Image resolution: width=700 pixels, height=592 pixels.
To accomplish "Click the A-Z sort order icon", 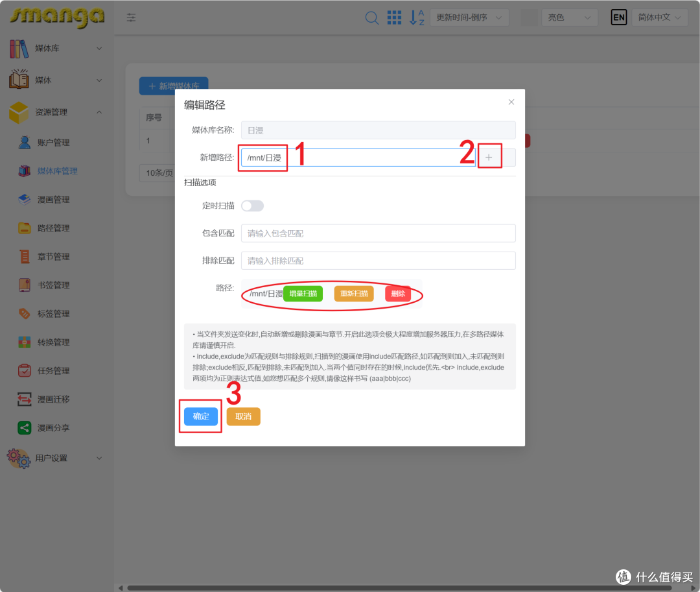I will (417, 18).
